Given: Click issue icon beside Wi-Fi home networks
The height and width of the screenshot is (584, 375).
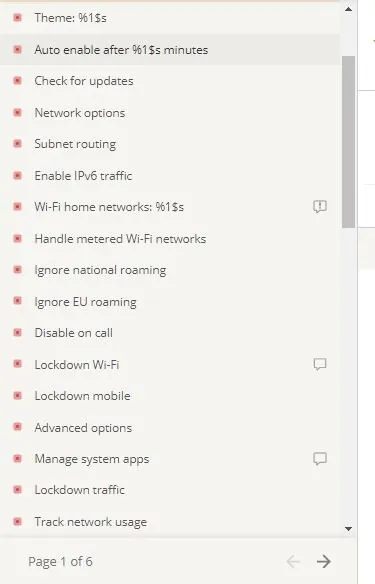Looking at the screenshot, I should [x=320, y=206].
